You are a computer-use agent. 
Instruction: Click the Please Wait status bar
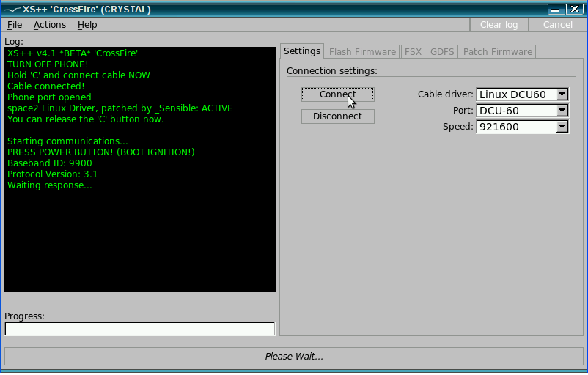[x=294, y=356]
